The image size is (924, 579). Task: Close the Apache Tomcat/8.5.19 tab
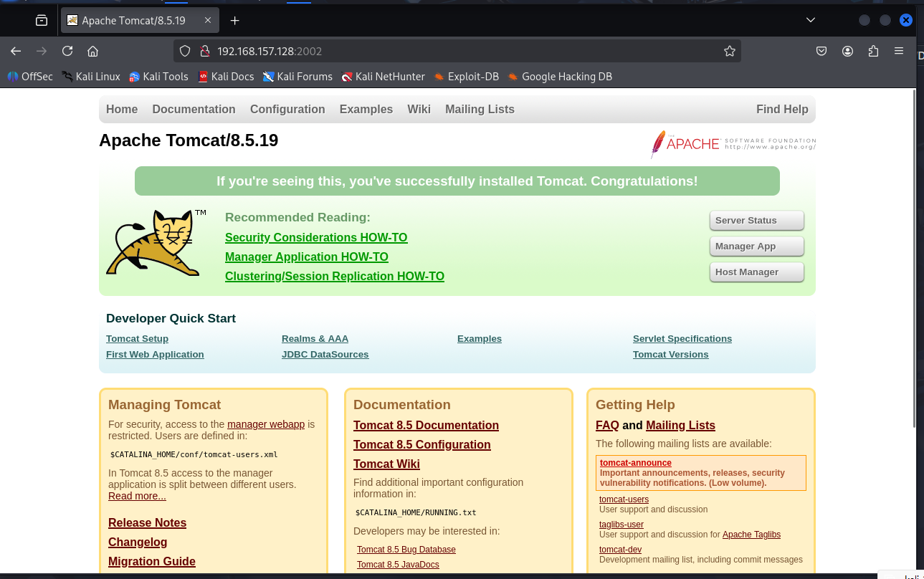point(208,20)
